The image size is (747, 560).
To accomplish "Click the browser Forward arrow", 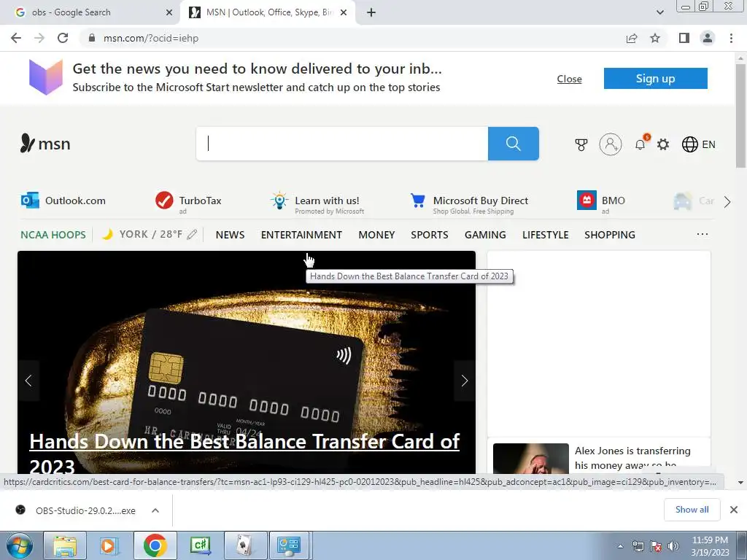I will pyautogui.click(x=39, y=38).
